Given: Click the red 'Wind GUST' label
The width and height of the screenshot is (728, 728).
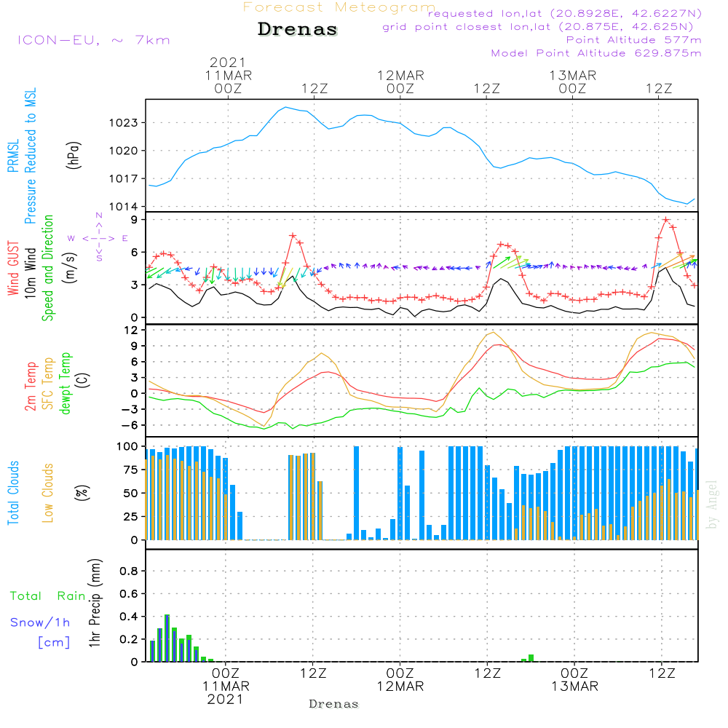Looking at the screenshot, I should [x=13, y=269].
